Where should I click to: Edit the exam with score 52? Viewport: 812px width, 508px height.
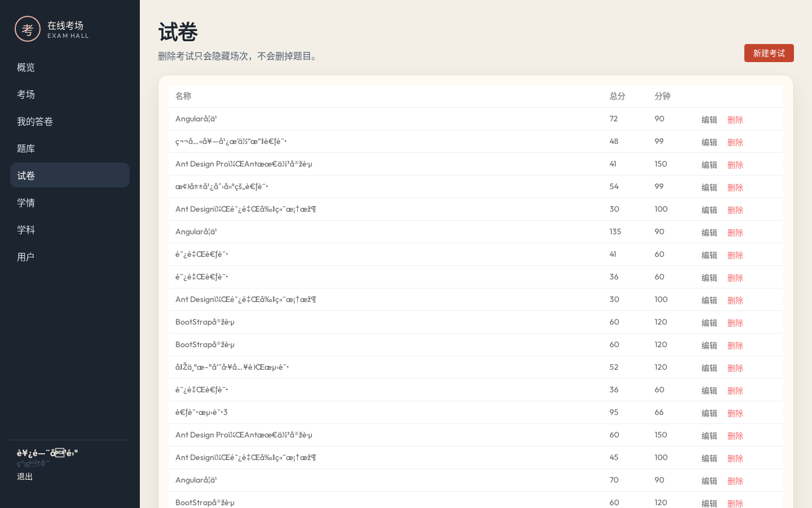709,368
